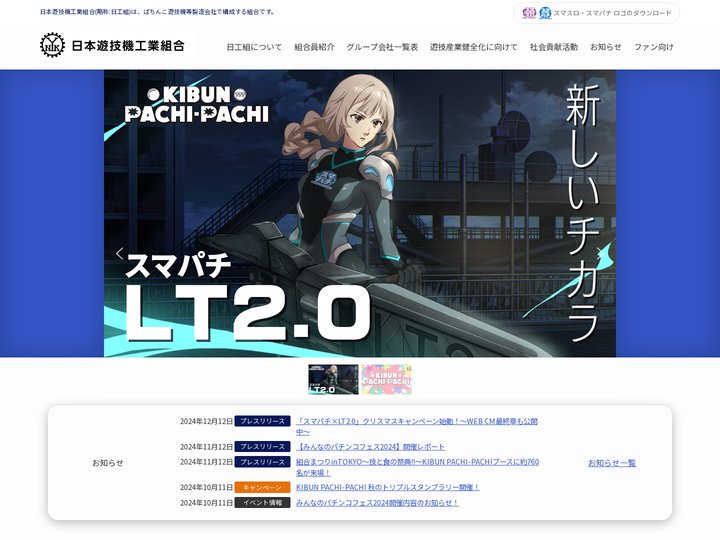Click the date 2024年12月12日
This screenshot has width=720, height=540.
pyautogui.click(x=206, y=421)
